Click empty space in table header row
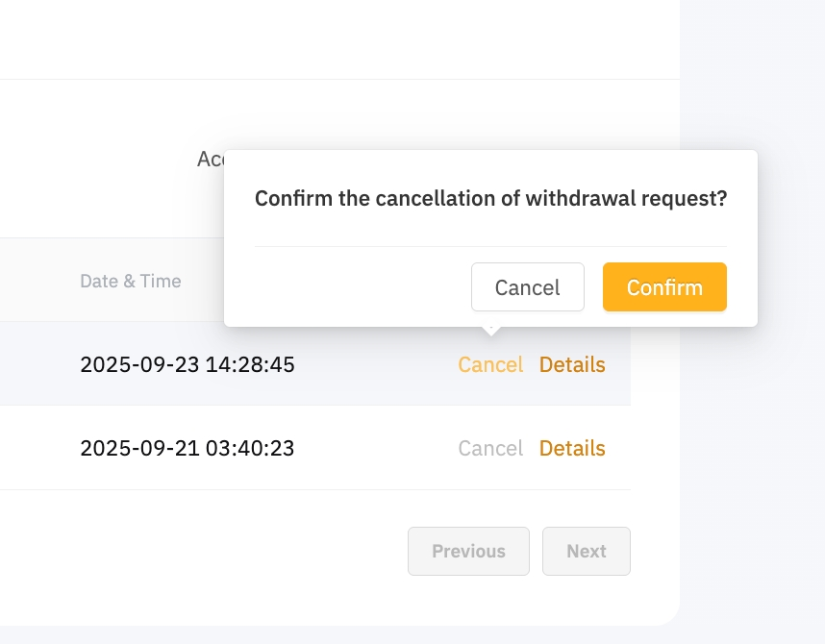The height and width of the screenshot is (644, 825). click(x=38, y=282)
